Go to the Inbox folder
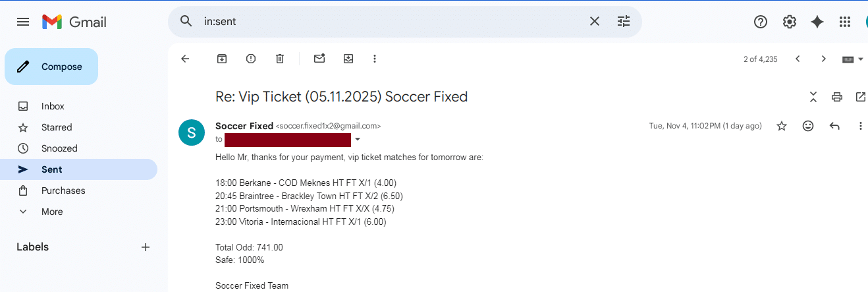This screenshot has width=868, height=292. coord(53,106)
